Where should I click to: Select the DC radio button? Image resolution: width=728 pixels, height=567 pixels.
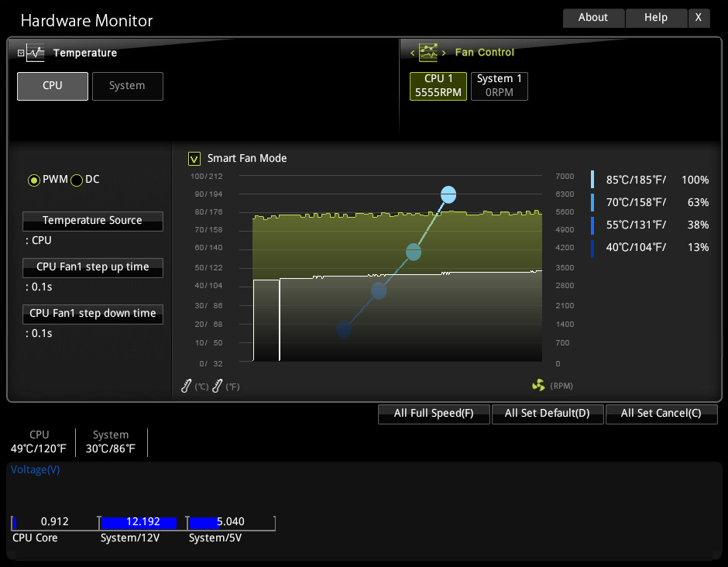click(x=77, y=180)
